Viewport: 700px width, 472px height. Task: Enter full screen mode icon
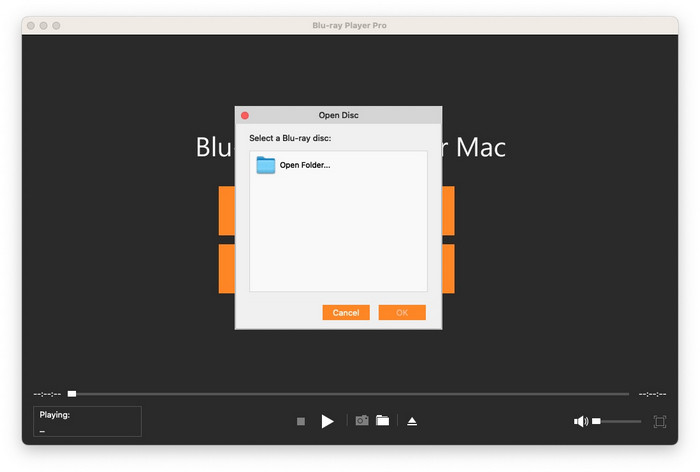[x=660, y=422]
